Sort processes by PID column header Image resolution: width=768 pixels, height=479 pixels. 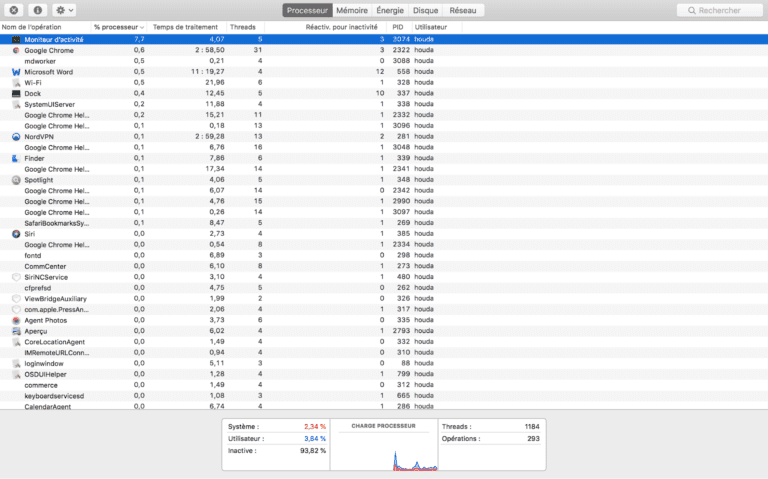398,26
